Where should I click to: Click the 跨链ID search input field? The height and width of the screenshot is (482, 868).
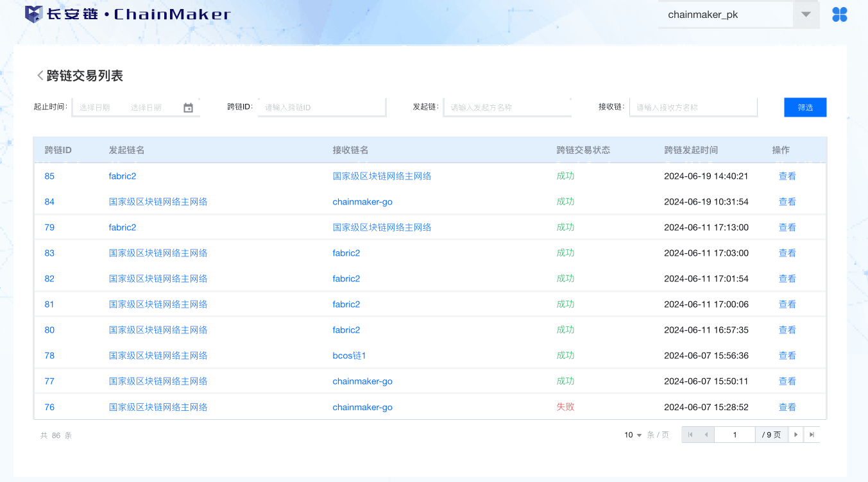[x=321, y=108]
